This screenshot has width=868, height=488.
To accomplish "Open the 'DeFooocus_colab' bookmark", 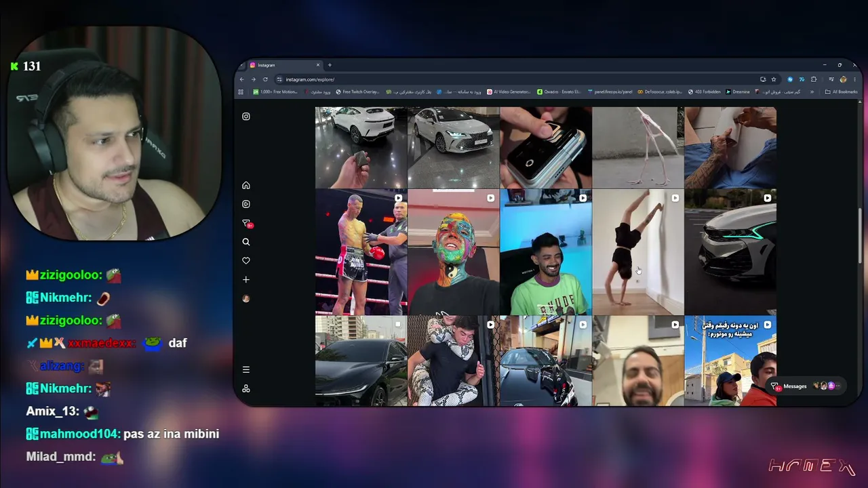I will point(660,91).
